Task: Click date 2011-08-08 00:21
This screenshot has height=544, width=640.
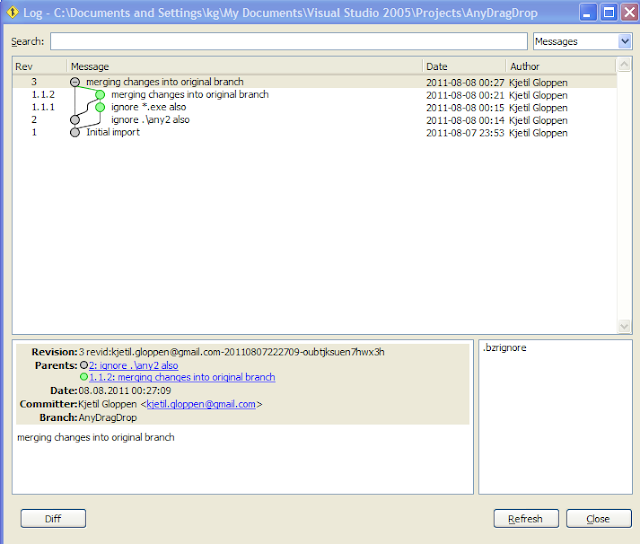Action: (x=465, y=95)
